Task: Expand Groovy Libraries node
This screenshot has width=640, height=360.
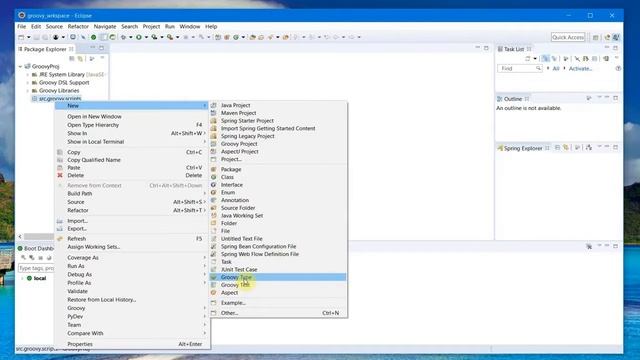Action: click(28, 91)
